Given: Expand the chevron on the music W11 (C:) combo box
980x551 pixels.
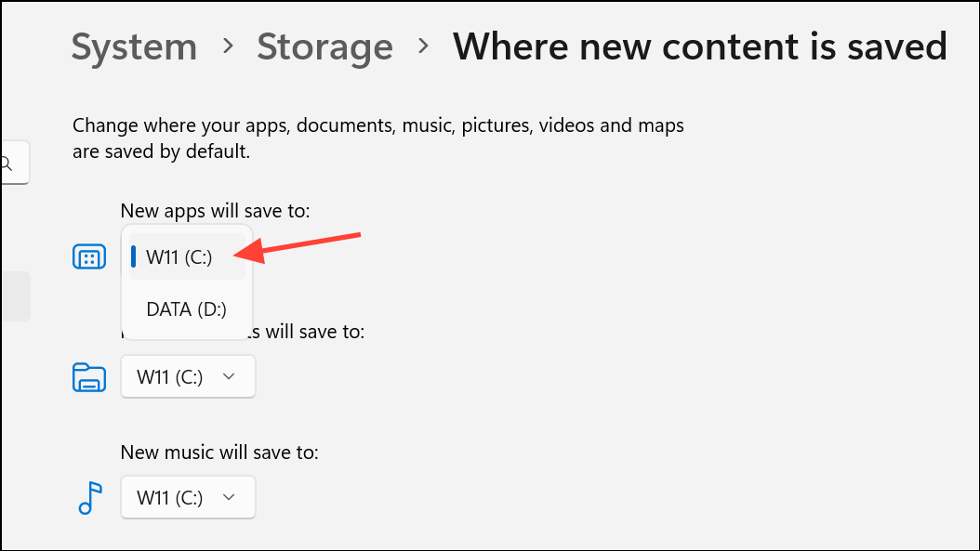Looking at the screenshot, I should (229, 497).
